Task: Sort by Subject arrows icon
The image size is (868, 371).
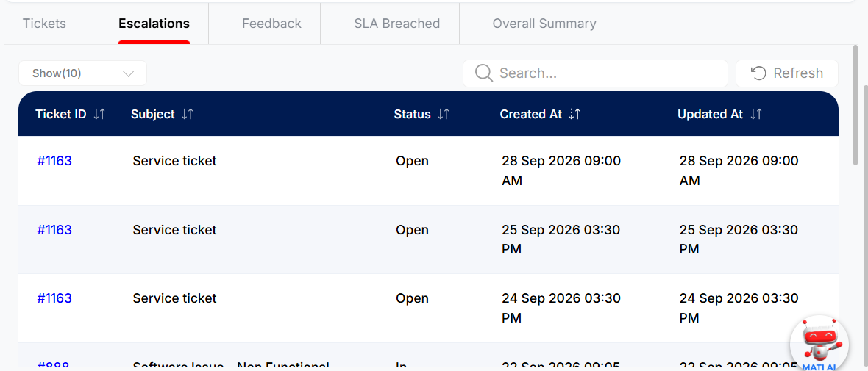Action: 188,114
